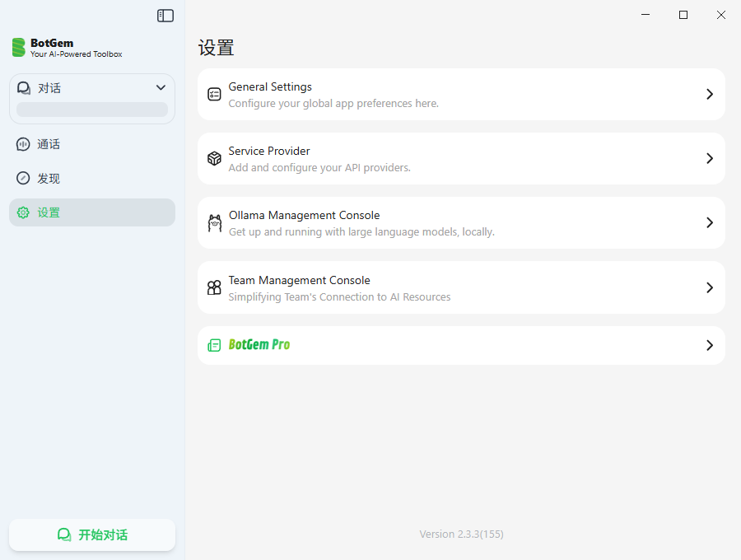The image size is (741, 560).
Task: Open Ollama Management Console
Action: tap(461, 223)
